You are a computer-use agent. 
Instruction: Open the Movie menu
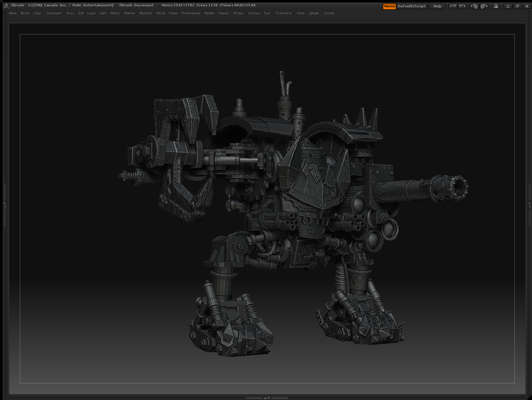[x=161, y=13]
